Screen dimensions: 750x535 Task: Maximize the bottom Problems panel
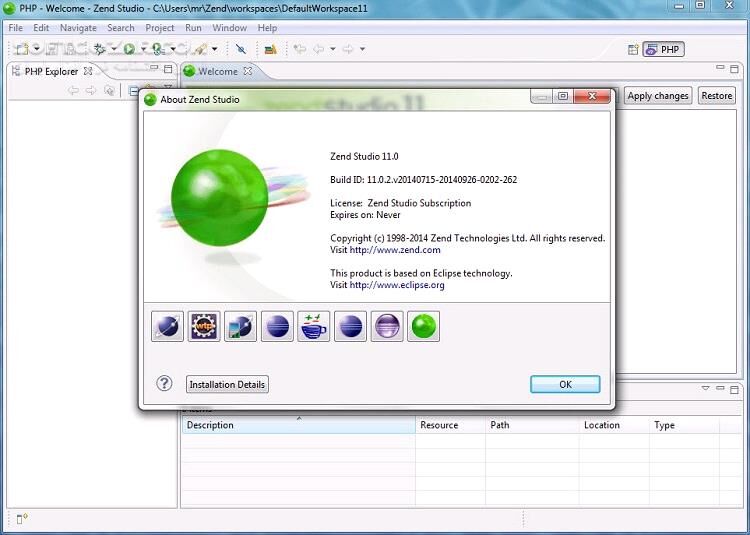734,389
